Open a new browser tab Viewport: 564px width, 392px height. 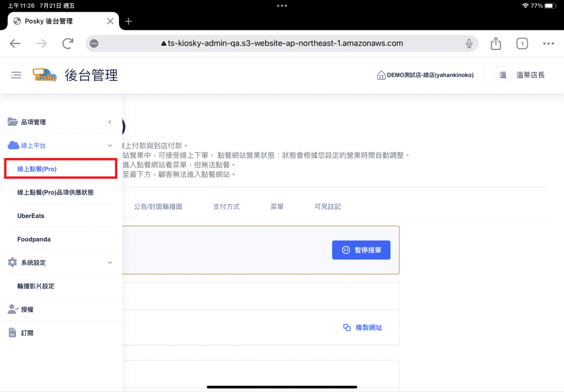coord(128,21)
